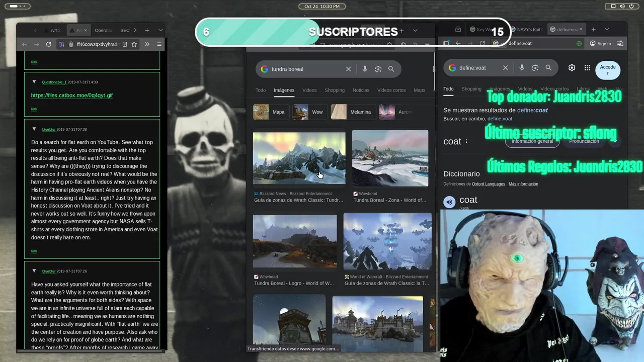Clear the 'define:voat' search box
The width and height of the screenshot is (644, 362).
pos(505,67)
